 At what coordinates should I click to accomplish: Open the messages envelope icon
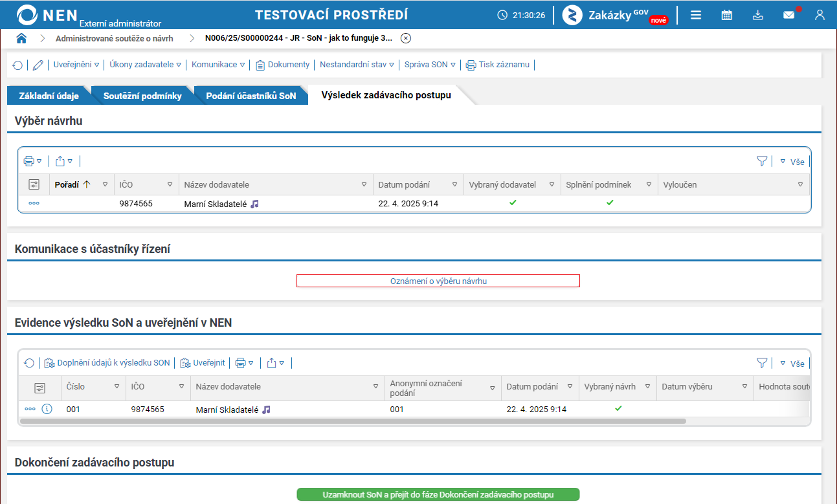click(788, 15)
